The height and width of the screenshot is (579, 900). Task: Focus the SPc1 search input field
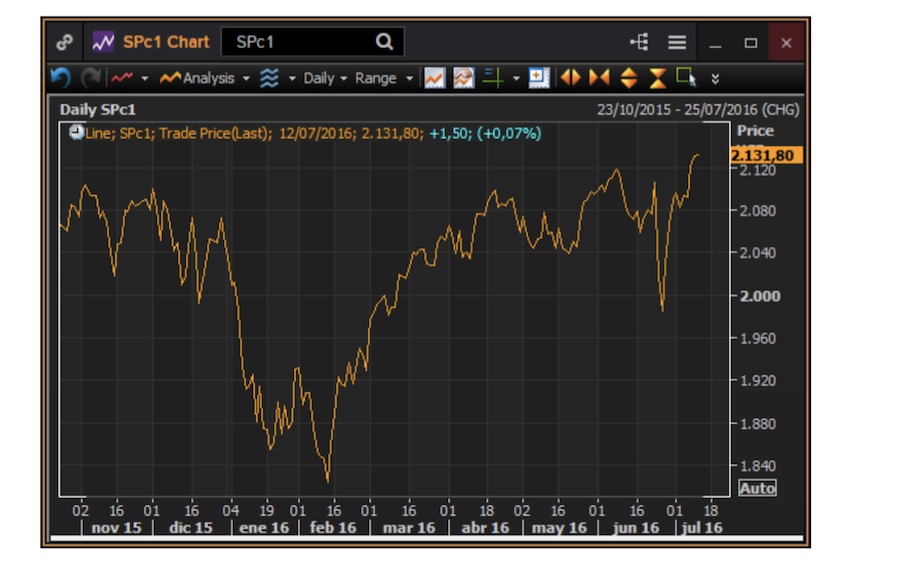coord(313,42)
